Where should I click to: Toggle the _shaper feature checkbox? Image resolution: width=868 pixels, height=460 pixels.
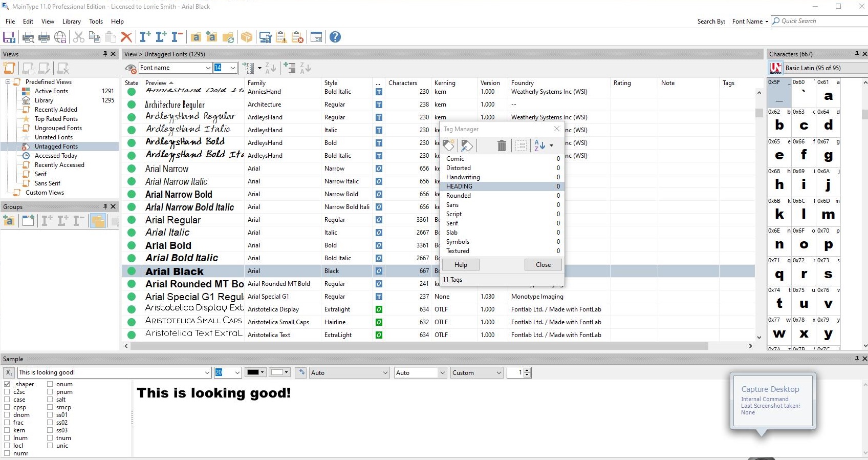pos(7,384)
